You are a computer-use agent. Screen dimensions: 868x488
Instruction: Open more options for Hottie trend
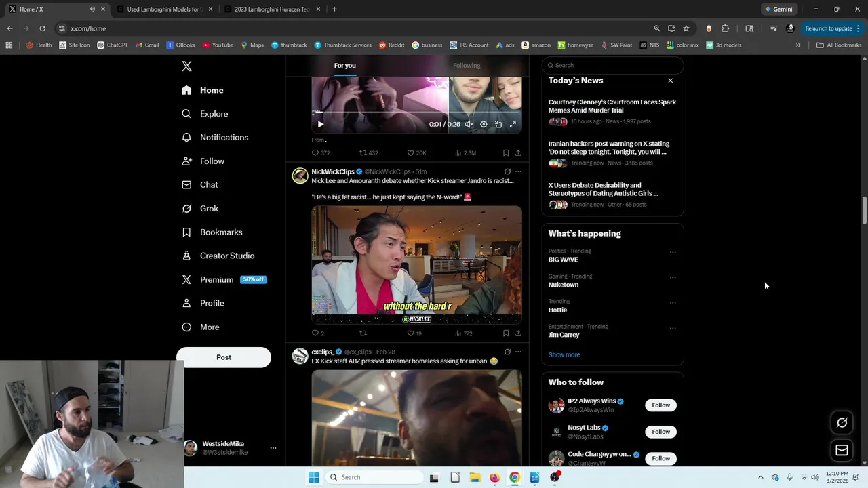pyautogui.click(x=673, y=302)
